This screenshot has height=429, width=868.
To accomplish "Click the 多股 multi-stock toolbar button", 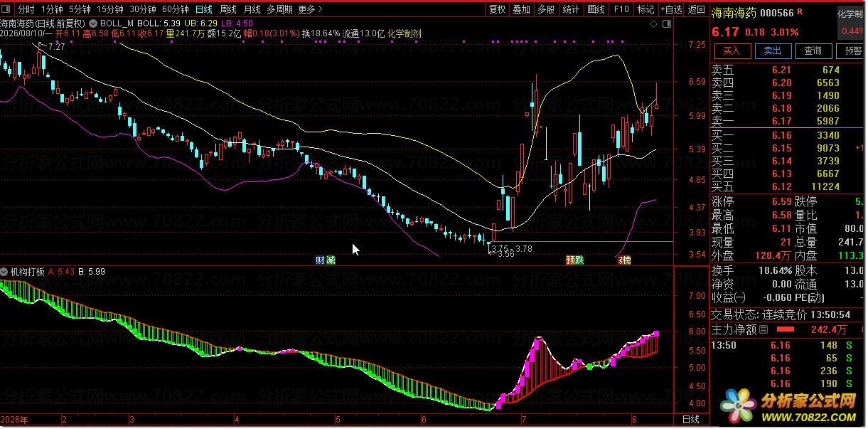I will 546,9.
